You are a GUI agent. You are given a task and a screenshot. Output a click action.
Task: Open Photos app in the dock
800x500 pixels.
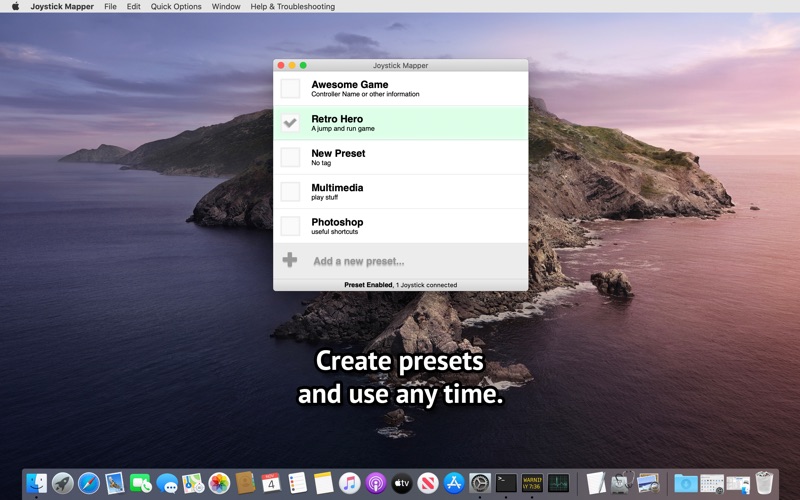[x=219, y=483]
